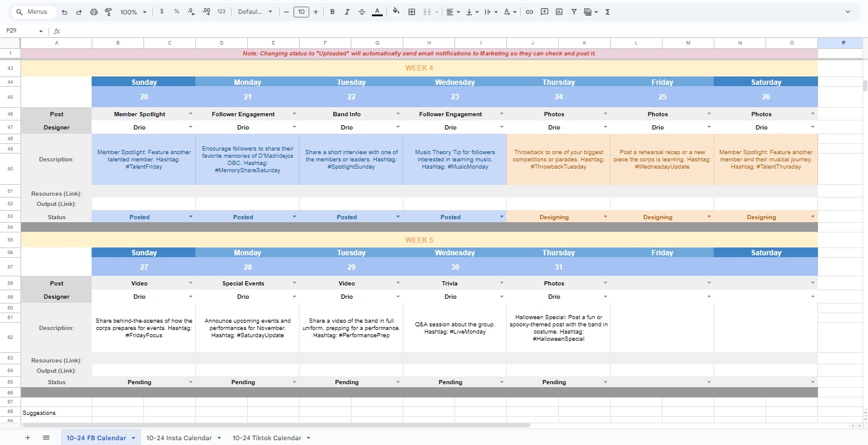868x445 pixels.
Task: Open the font family dropdown
Action: pos(255,12)
